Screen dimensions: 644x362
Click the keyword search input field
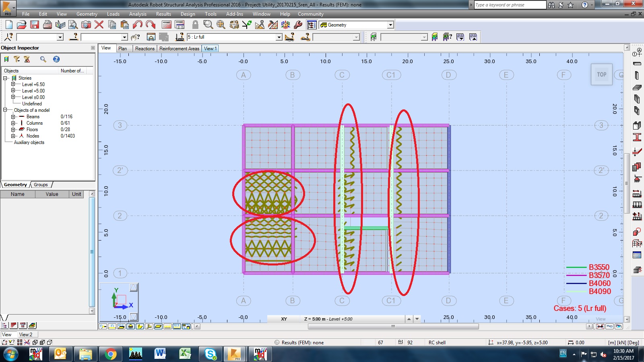pos(510,5)
